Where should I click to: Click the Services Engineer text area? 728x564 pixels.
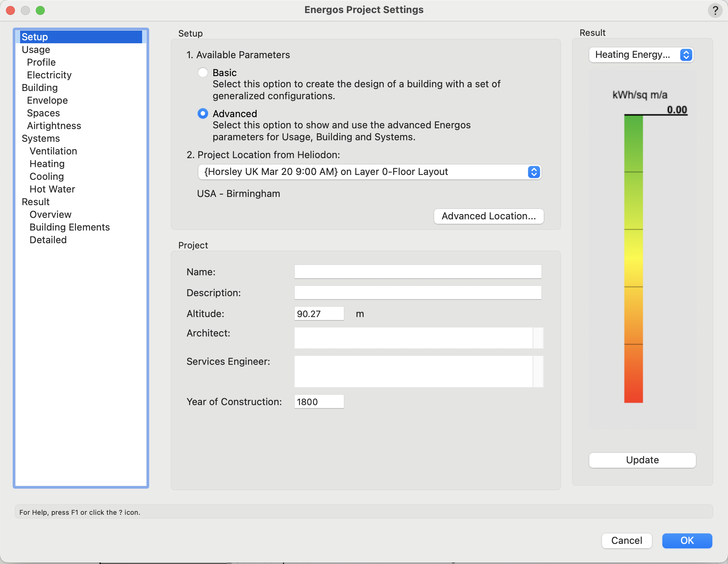[413, 371]
